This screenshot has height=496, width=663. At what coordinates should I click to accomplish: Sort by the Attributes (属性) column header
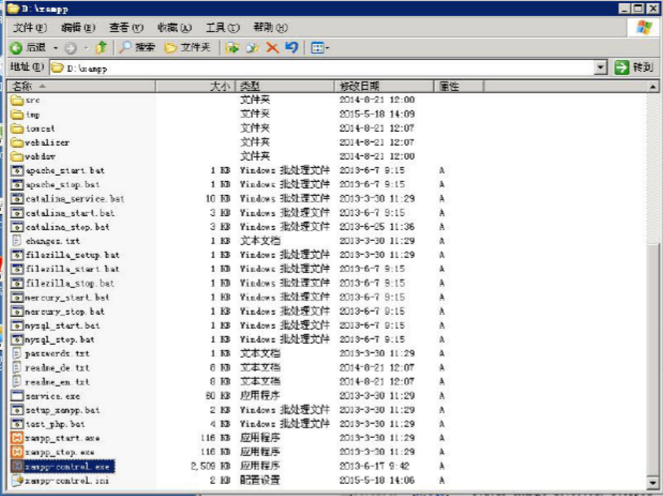click(459, 86)
